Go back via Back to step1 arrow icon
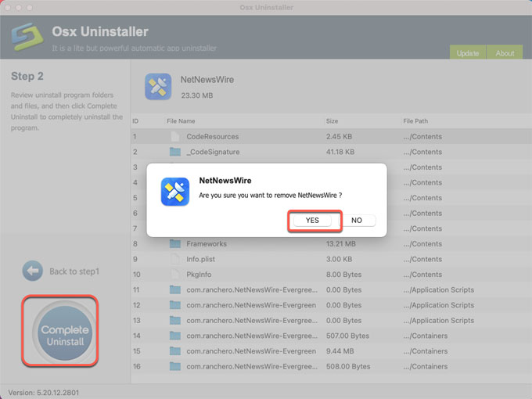532x399 pixels. coord(33,271)
